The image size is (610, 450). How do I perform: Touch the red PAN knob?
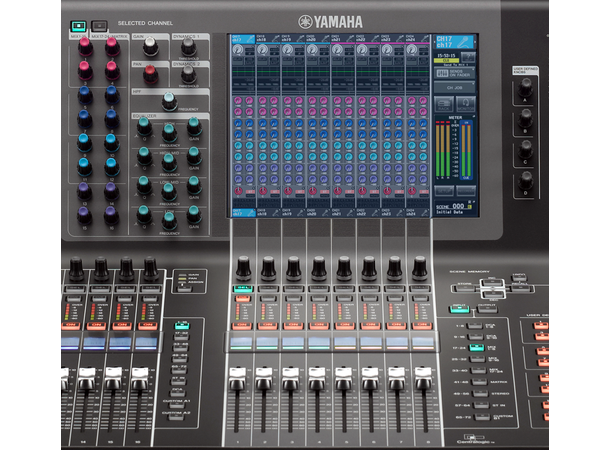click(x=150, y=73)
